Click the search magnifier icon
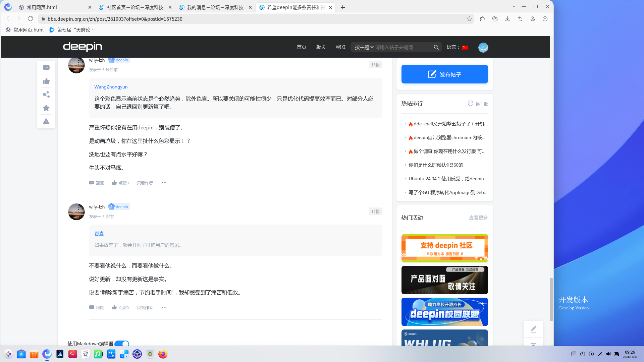This screenshot has height=362, width=644. [x=436, y=47]
